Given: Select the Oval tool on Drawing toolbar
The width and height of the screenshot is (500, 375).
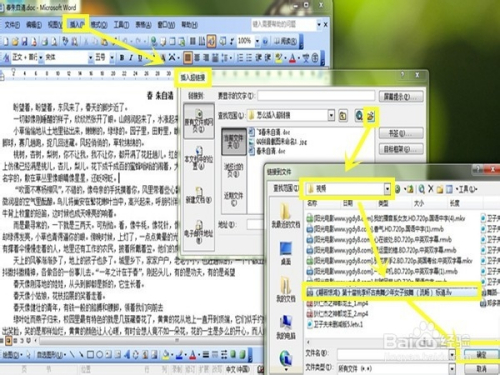Looking at the screenshot, I should pyautogui.click(x=99, y=354).
